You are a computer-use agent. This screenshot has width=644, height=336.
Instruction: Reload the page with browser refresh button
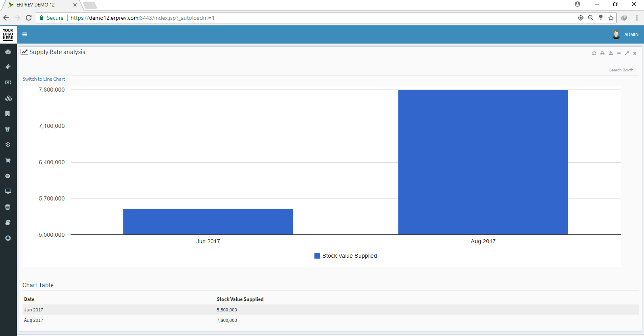click(x=29, y=18)
